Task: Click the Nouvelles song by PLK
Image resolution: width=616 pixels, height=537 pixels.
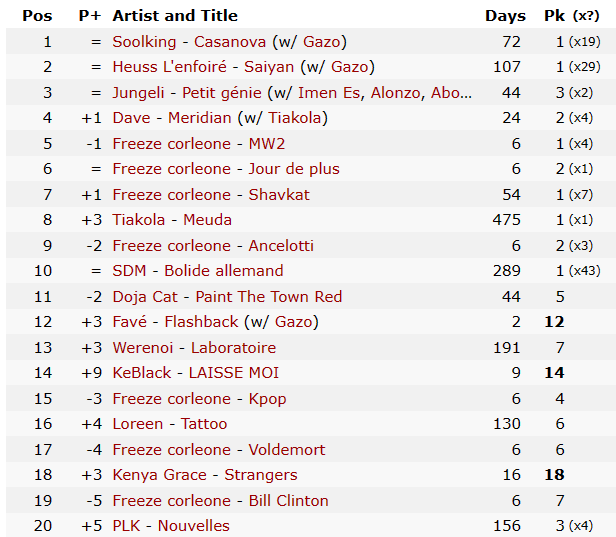Action: coord(194,526)
